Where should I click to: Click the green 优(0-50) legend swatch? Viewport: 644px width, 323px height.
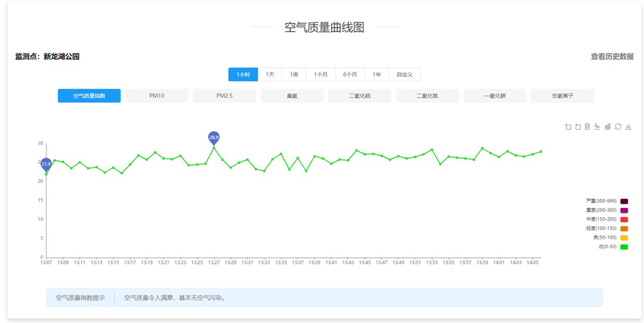pos(624,247)
